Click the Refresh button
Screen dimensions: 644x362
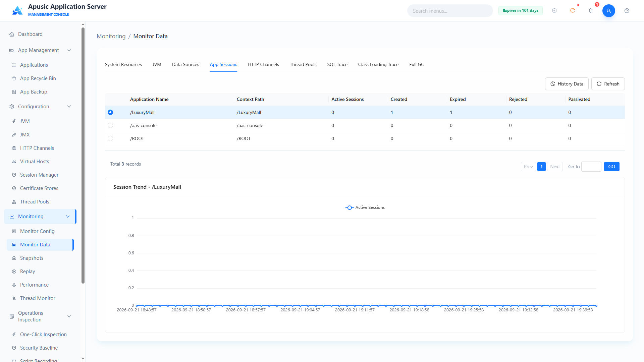tap(608, 84)
